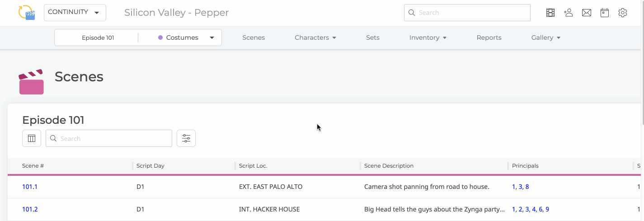Go to the Sets nav tab
The width and height of the screenshot is (644, 221).
pyautogui.click(x=373, y=38)
